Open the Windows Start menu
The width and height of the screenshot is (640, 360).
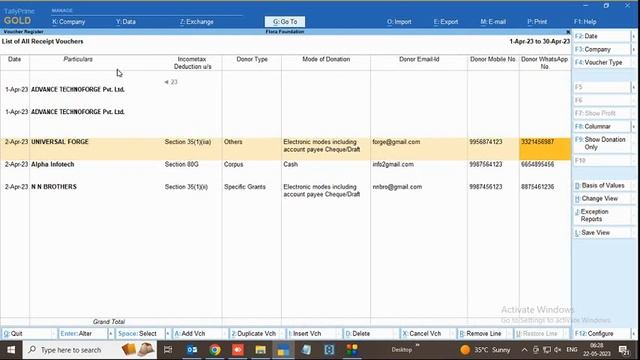[11, 350]
